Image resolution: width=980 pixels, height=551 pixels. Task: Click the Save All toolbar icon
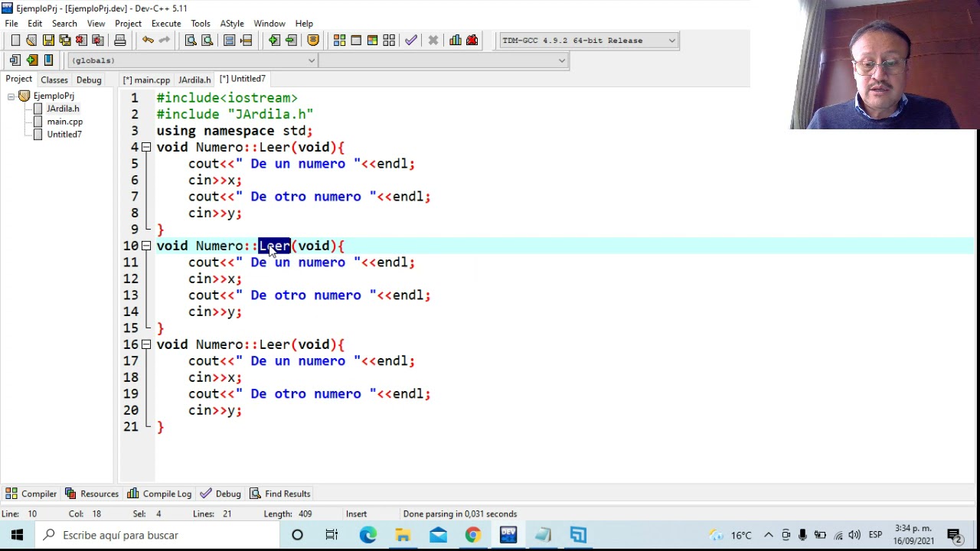65,41
